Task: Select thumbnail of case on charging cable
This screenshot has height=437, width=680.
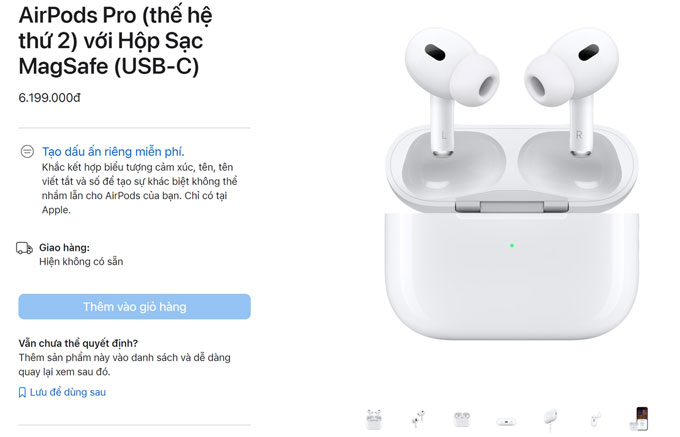Action: click(550, 419)
